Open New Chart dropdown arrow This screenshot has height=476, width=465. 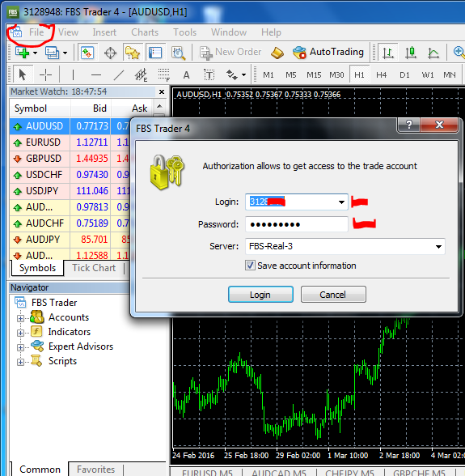pos(35,53)
